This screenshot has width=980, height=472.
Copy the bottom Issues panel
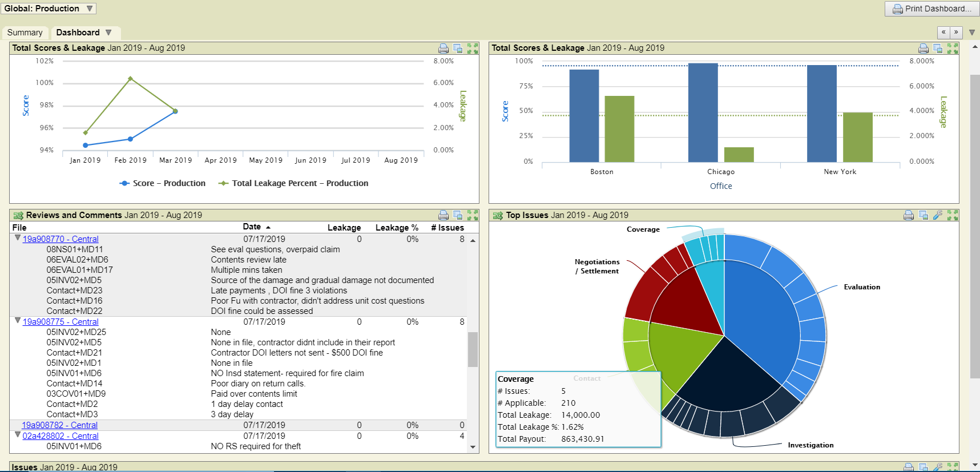click(x=923, y=467)
